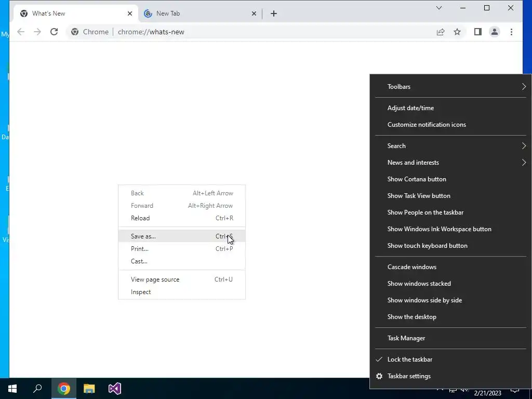Select Cascade windows
The height and width of the screenshot is (399, 532).
tap(450, 267)
